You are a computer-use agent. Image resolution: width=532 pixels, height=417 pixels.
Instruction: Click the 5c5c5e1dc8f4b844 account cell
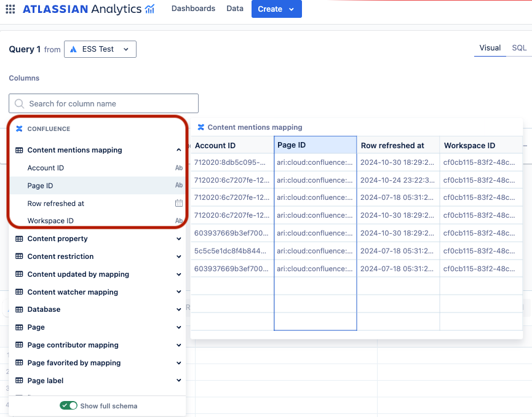click(x=232, y=251)
